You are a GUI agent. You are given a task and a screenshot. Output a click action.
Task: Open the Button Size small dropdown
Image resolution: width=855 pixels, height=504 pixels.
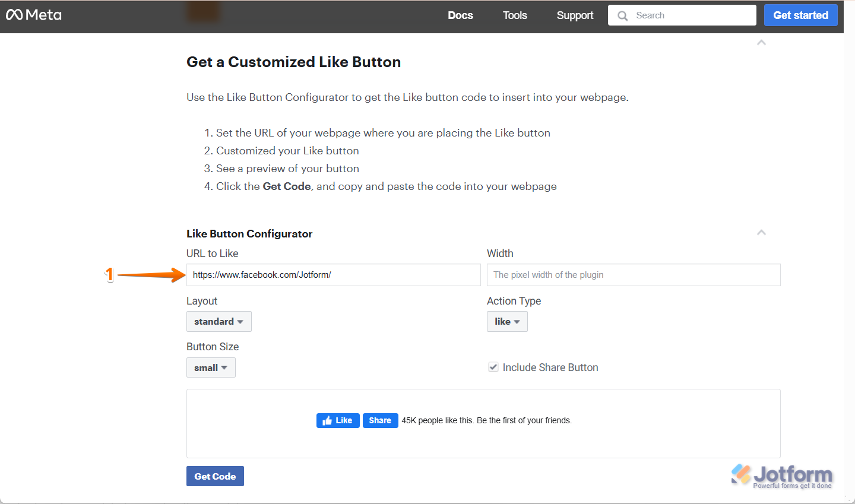(211, 368)
